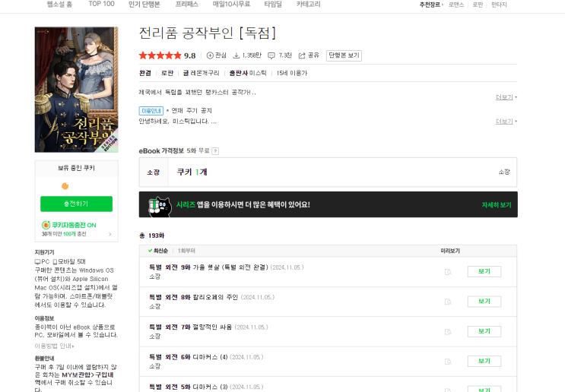Click the 쿠키자동충전 coin icon

[x=46, y=225]
